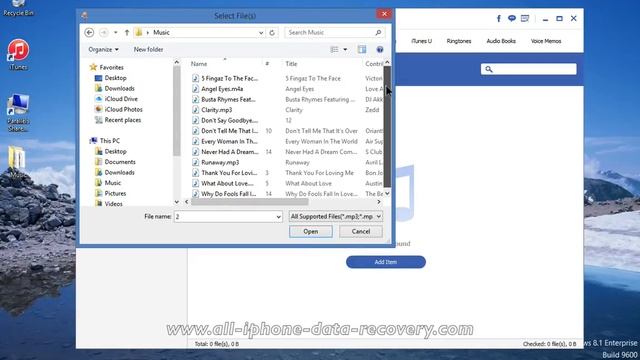Open the Change your view icon
The width and height of the screenshot is (640, 360).
click(x=334, y=49)
